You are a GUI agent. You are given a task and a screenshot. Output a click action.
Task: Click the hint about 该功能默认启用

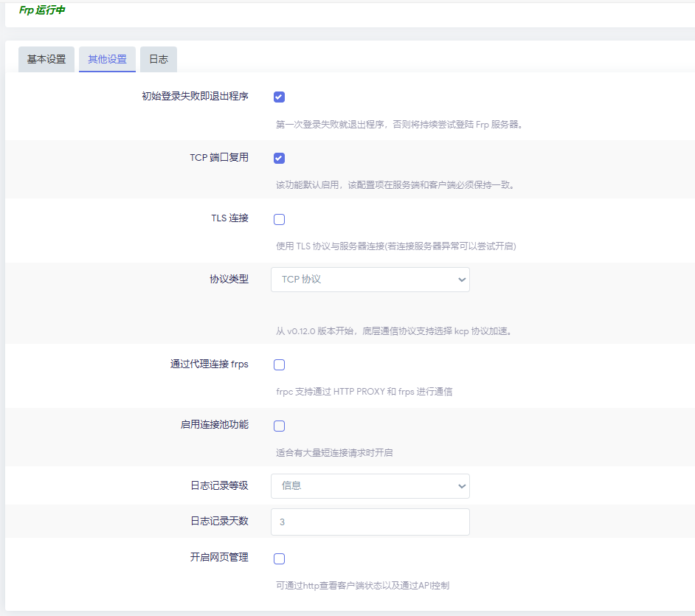(395, 184)
